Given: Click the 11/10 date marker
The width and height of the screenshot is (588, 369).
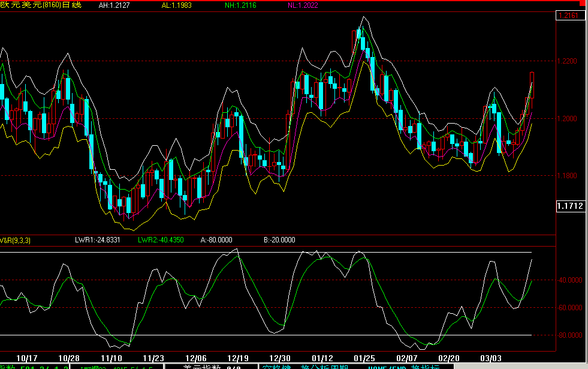Looking at the screenshot, I should [x=111, y=358].
